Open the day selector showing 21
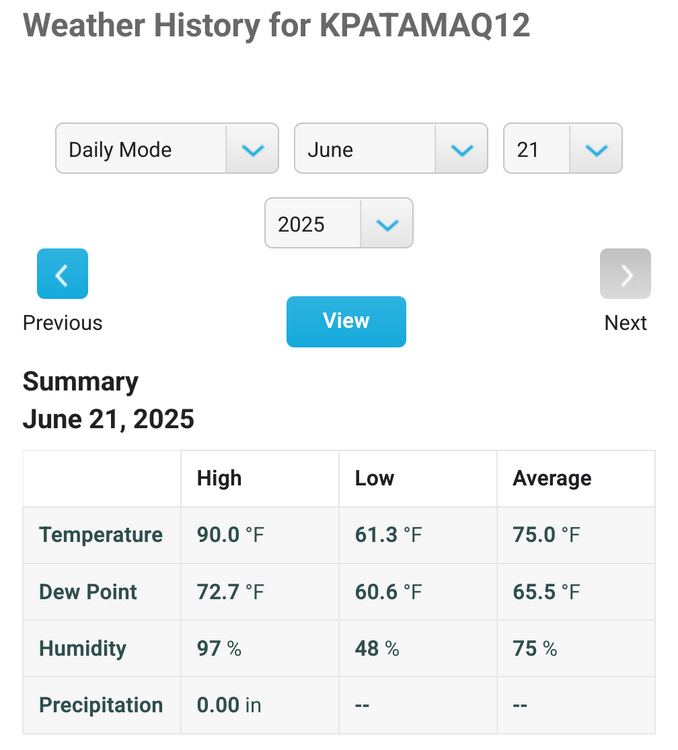This screenshot has width=678, height=750. (x=563, y=148)
